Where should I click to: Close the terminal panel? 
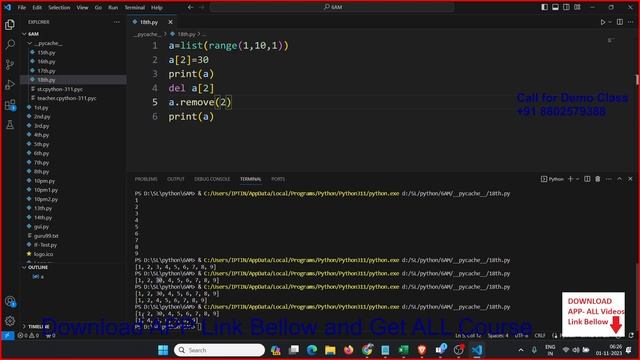[630, 179]
